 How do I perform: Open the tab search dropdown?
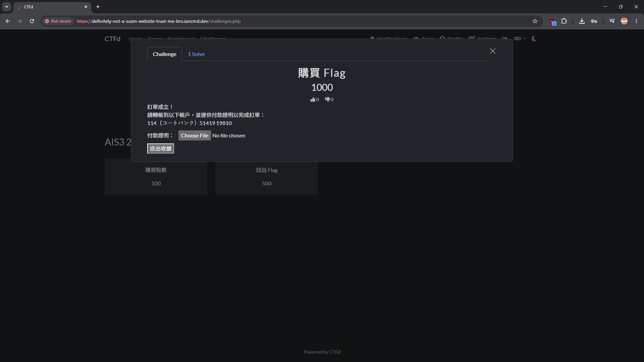[7, 7]
